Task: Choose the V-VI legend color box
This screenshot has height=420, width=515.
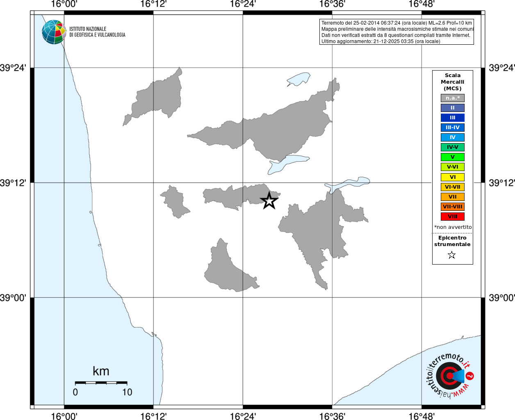Action: [453, 167]
